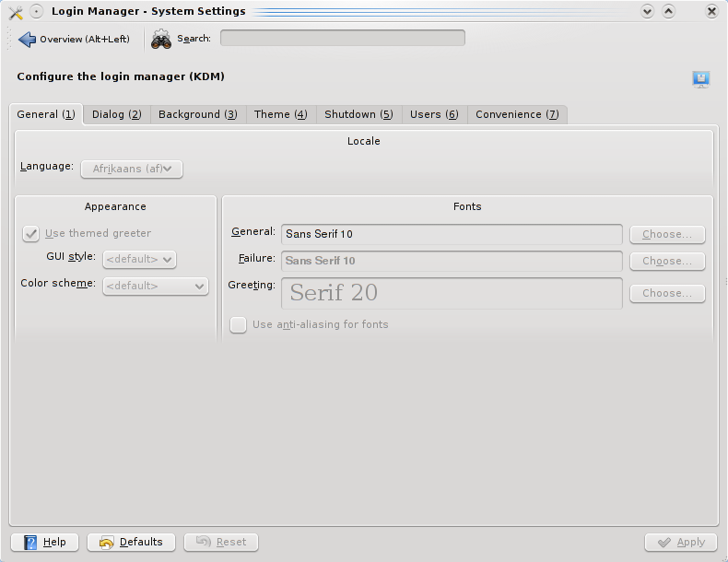The height and width of the screenshot is (562, 728).
Task: Click the blue back arrow icon
Action: tap(27, 40)
